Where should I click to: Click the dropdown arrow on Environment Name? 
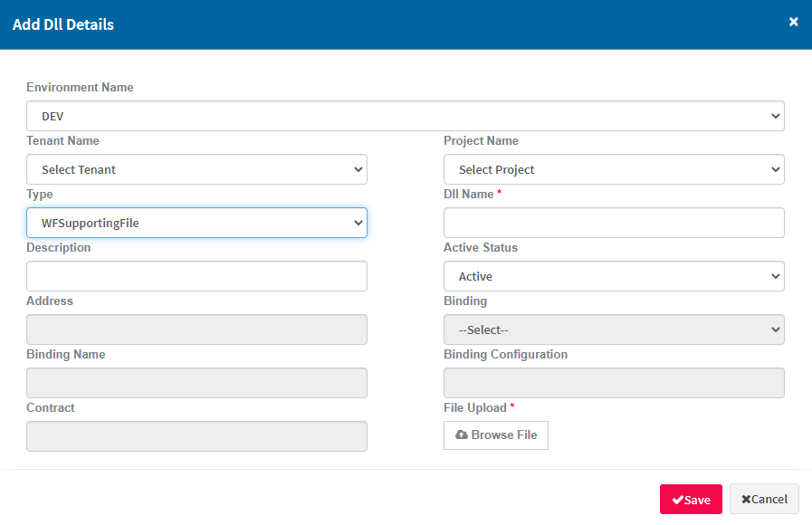774,116
